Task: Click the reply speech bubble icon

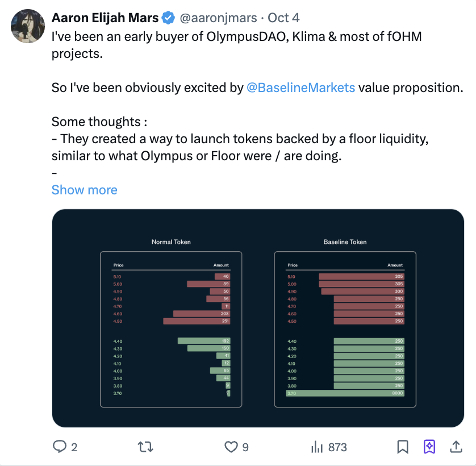Action: pos(60,447)
